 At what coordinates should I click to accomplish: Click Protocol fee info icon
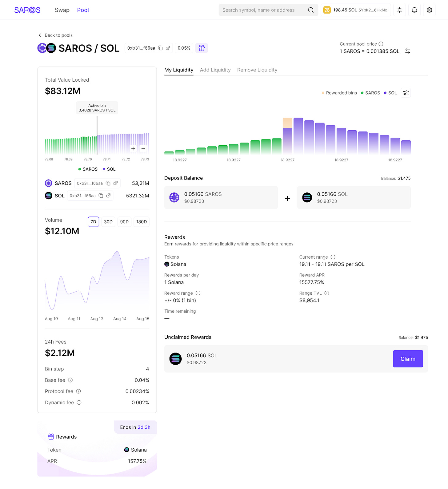pos(78,391)
